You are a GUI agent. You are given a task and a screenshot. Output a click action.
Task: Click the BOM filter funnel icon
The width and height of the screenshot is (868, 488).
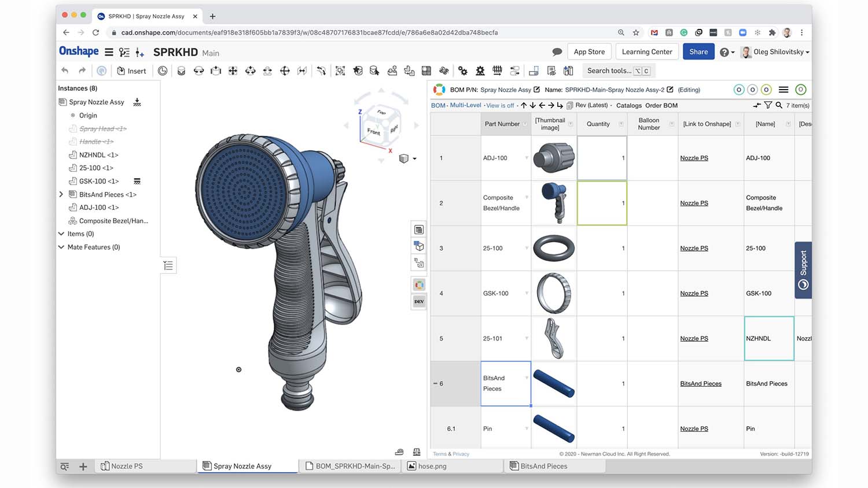pos(768,105)
